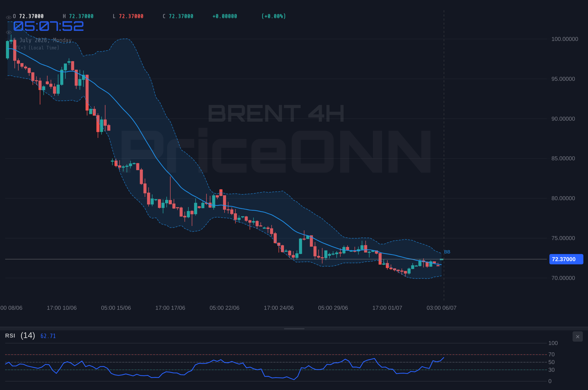The width and height of the screenshot is (588, 390).
Task: Click the 90.00000 price axis label
Action: 563,119
